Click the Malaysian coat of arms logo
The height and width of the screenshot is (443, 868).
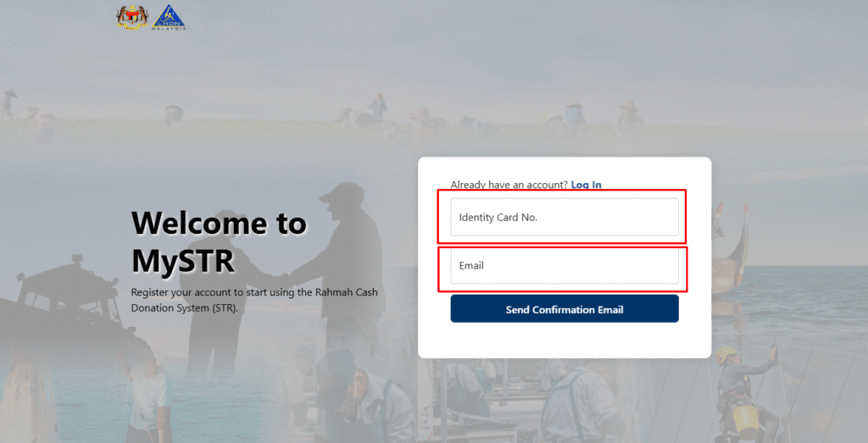132,17
